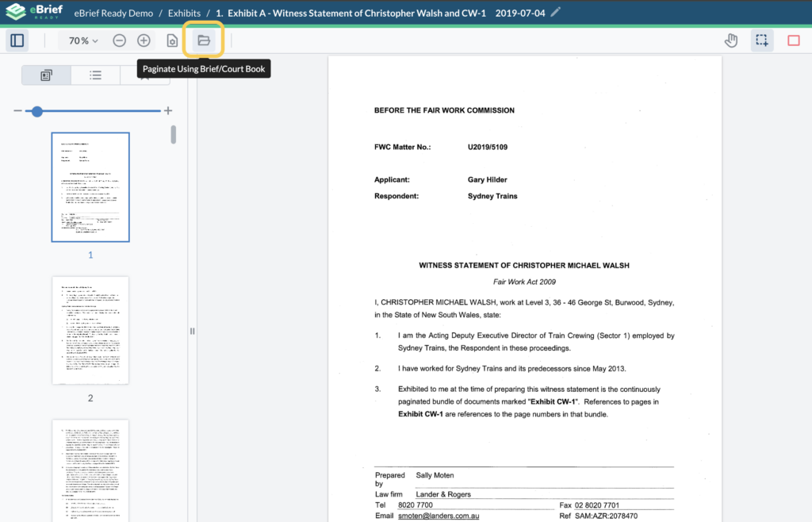The height and width of the screenshot is (522, 812).
Task: Click the Fair Work Act 2009 text
Action: [524, 282]
